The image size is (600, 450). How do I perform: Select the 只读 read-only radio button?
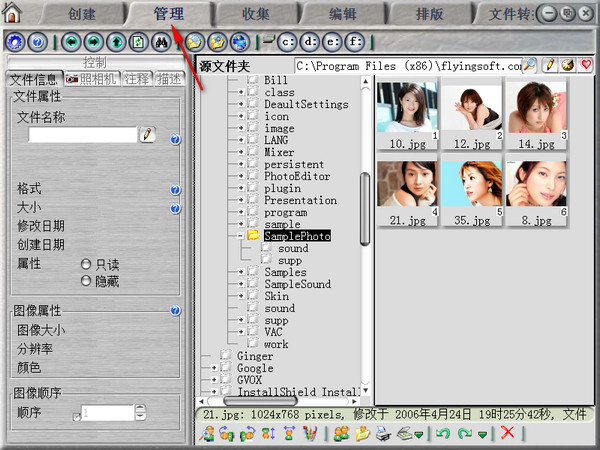[x=86, y=264]
